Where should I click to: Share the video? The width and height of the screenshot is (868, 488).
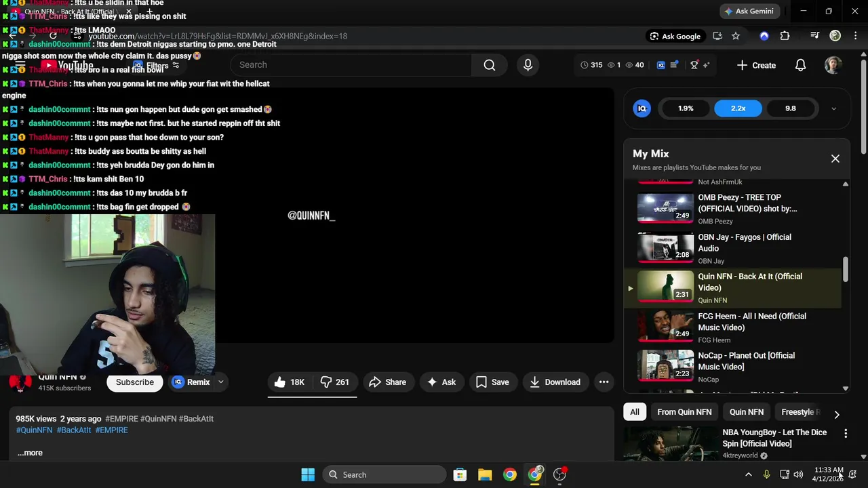388,382
